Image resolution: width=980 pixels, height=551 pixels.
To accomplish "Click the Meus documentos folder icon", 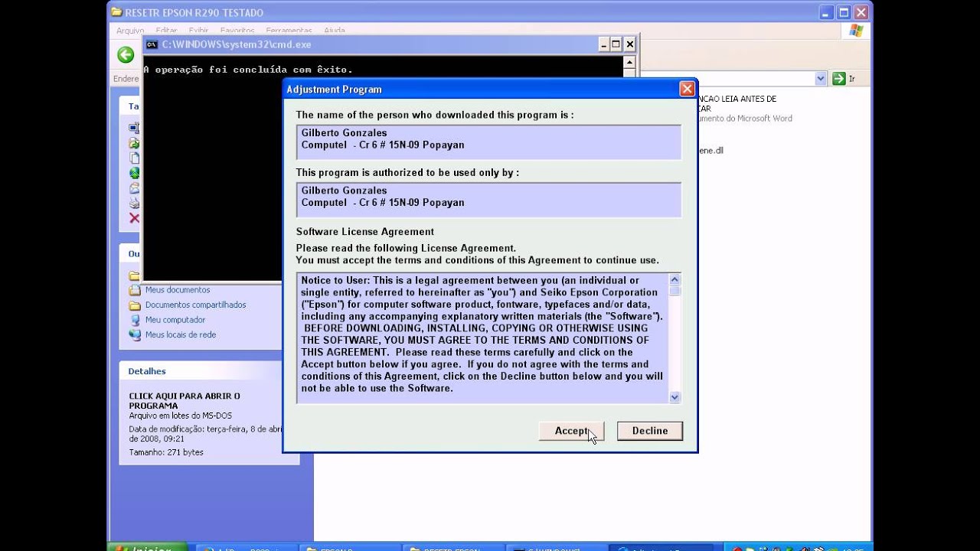I will pyautogui.click(x=135, y=290).
